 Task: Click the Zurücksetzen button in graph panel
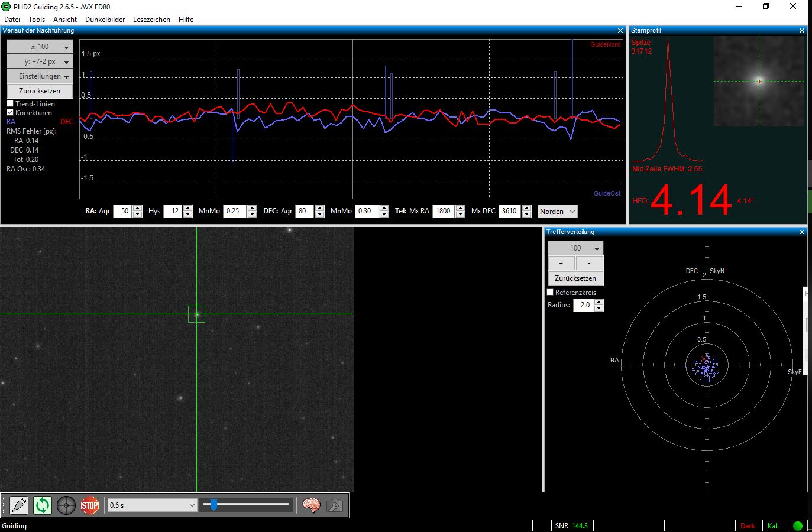pyautogui.click(x=40, y=91)
